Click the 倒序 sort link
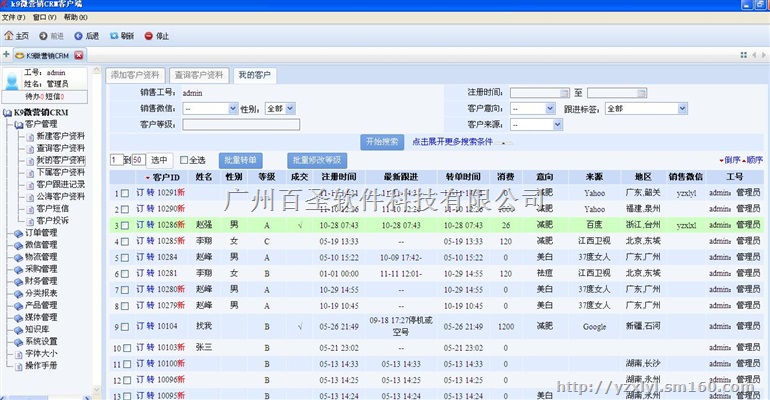770x400 pixels. pyautogui.click(x=732, y=160)
